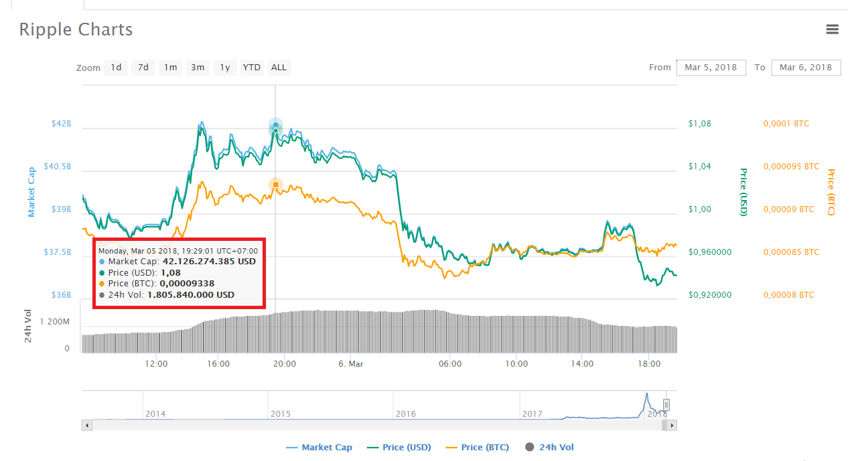Click the $0,920000 price axis label
The image size is (868, 461).
click(x=710, y=295)
